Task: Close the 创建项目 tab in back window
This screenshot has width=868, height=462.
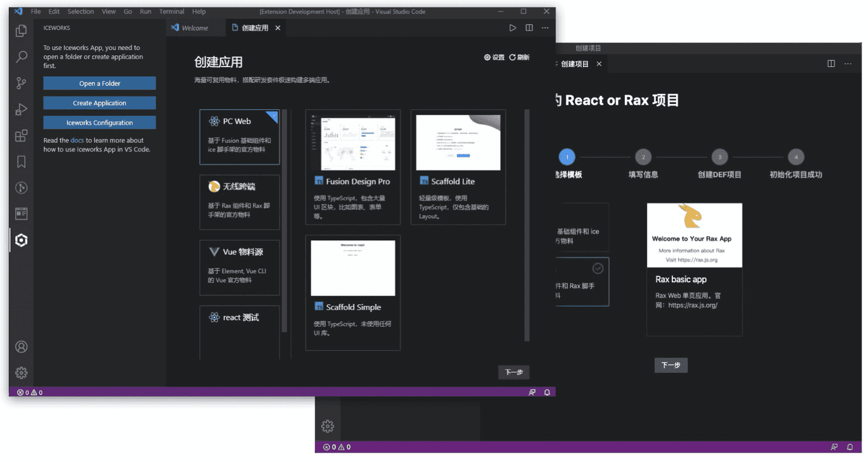Action: [x=599, y=63]
